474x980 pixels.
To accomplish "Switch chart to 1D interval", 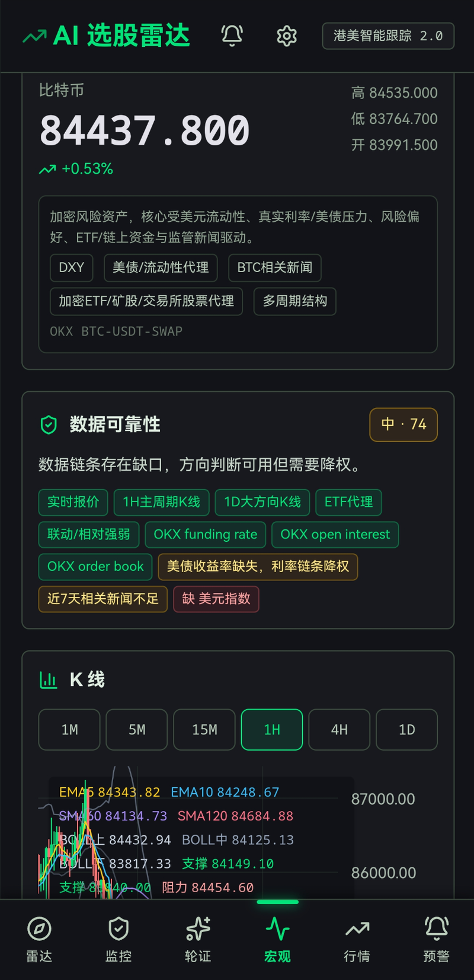I will click(x=407, y=730).
